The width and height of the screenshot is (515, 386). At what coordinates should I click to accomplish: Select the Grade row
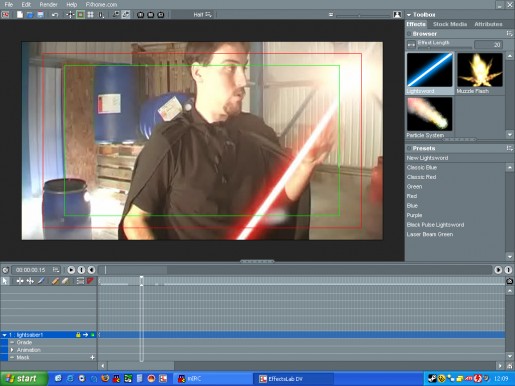(24, 342)
